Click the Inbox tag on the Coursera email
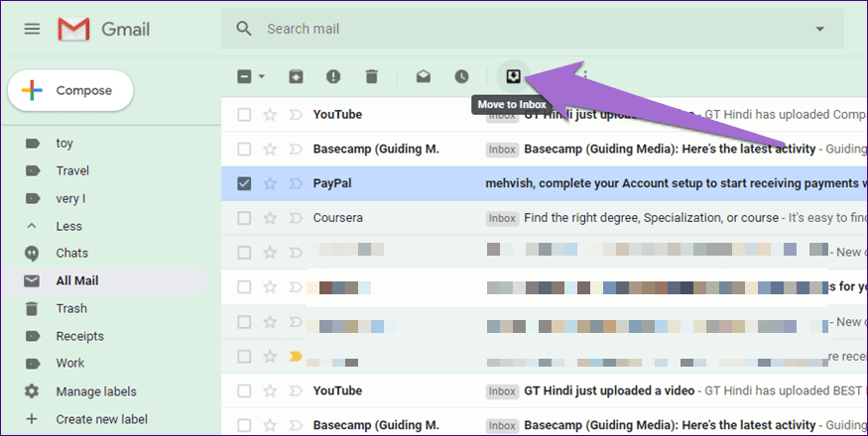 (x=502, y=219)
